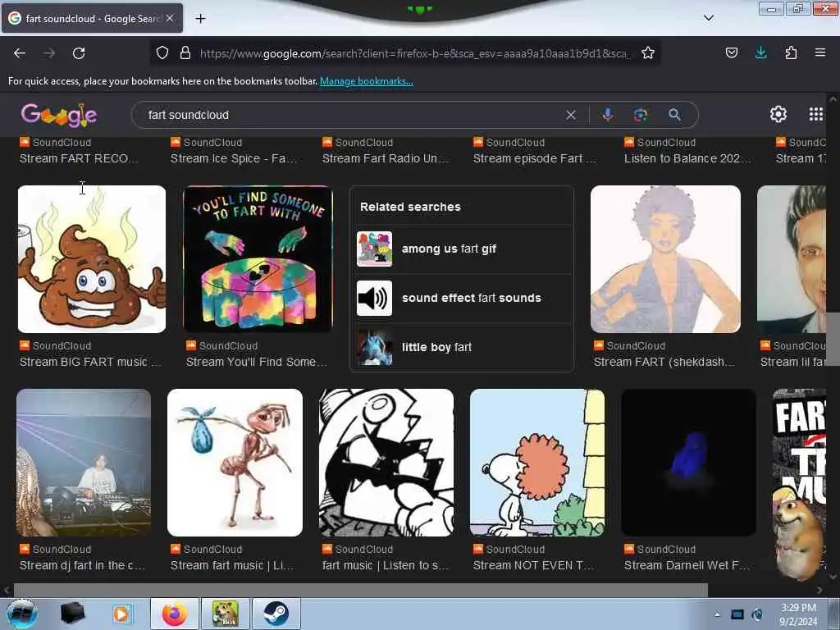840x630 pixels.
Task: Click the forward navigation arrow
Action: (49, 53)
